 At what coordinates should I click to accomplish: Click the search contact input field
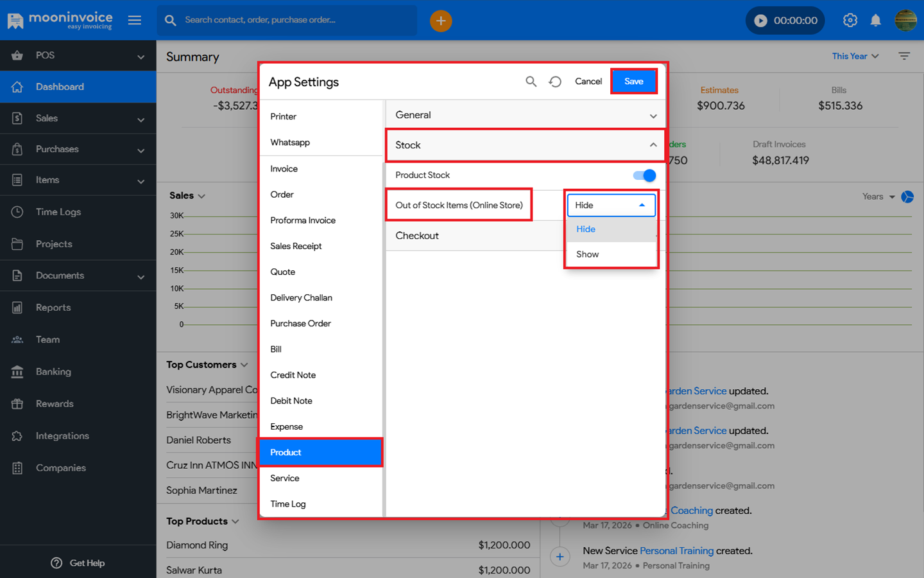[x=295, y=21]
